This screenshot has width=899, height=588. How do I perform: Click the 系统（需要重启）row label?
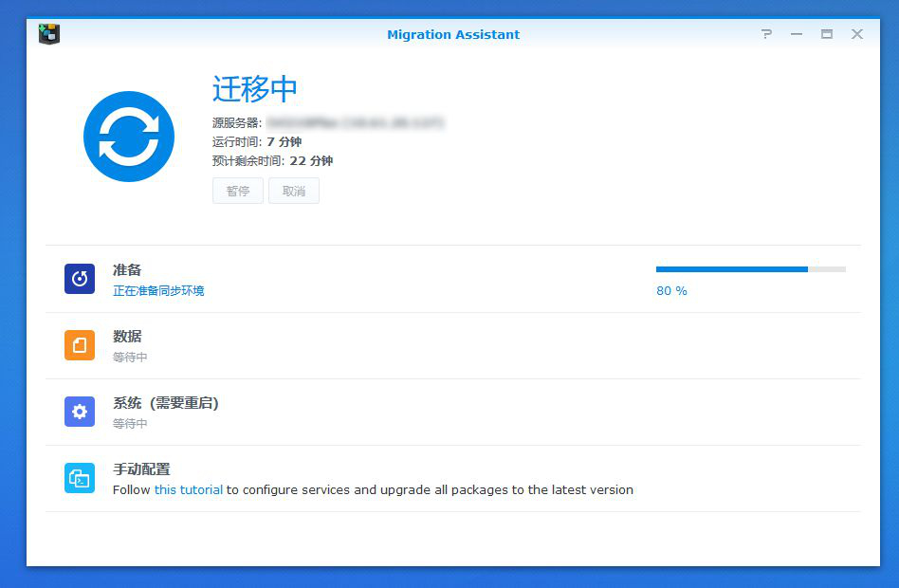pos(164,402)
